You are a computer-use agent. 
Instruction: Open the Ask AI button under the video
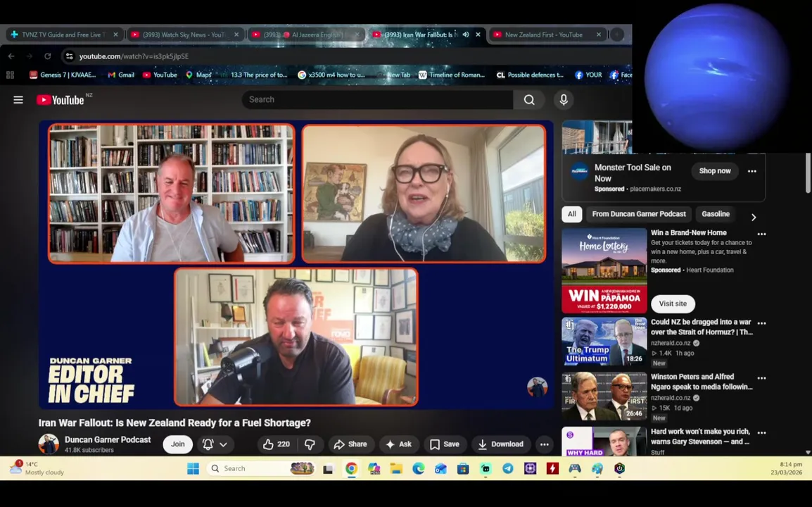click(398, 444)
